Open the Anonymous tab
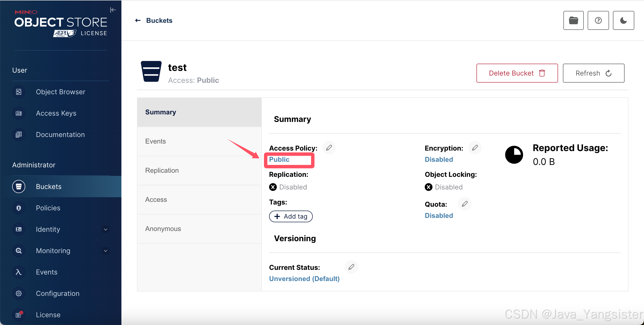644x325 pixels. tap(163, 229)
